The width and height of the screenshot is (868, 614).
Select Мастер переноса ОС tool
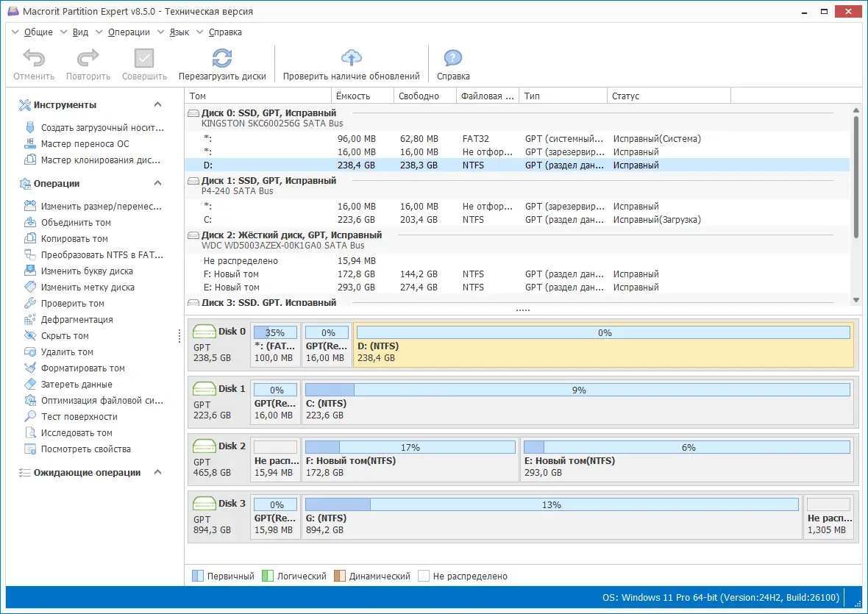85,144
